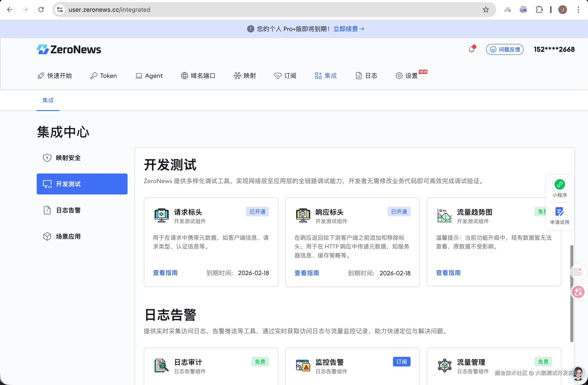This screenshot has height=385, width=588.
Task: Click the 请求标头 card icon
Action: [x=162, y=215]
